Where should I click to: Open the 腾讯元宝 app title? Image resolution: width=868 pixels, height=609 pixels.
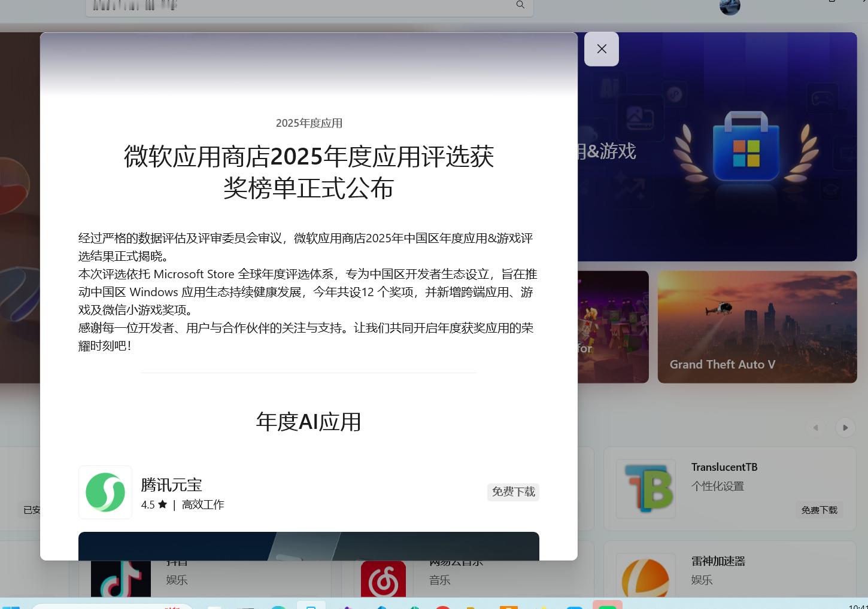tap(172, 485)
